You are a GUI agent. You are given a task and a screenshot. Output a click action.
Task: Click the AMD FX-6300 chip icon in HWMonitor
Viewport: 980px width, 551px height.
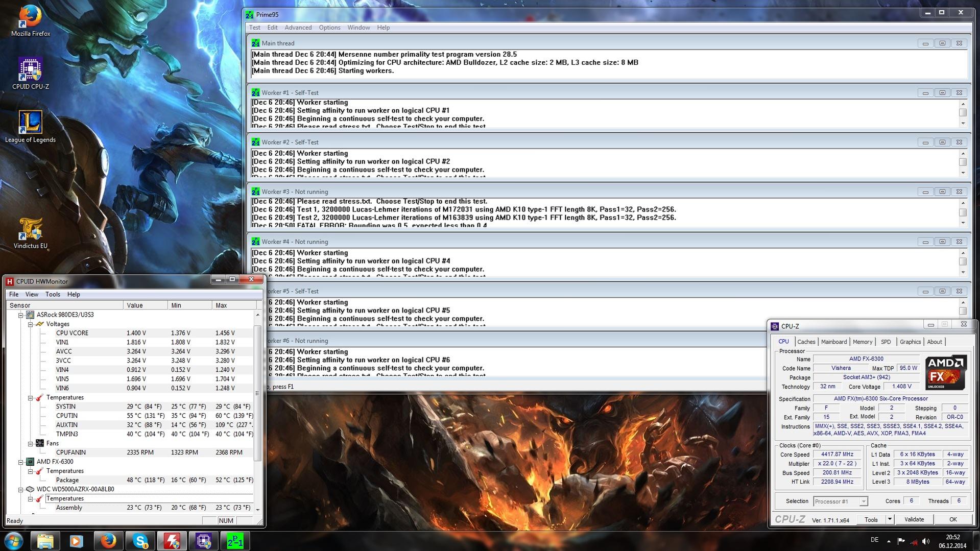click(x=30, y=462)
